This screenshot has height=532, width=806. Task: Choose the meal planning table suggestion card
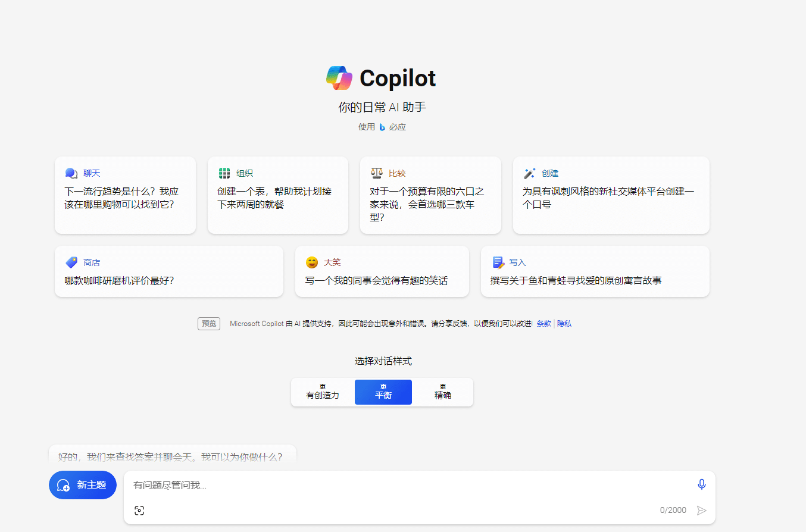point(278,195)
